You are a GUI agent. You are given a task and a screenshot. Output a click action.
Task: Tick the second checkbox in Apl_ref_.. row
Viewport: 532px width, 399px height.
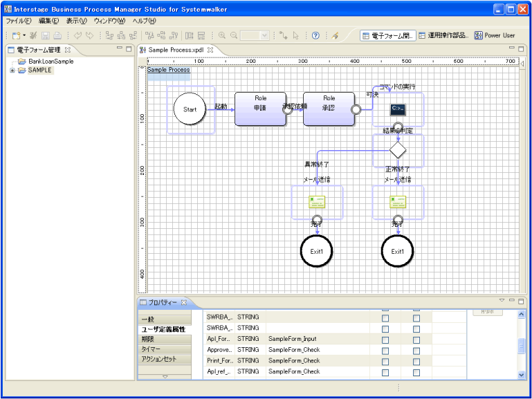pyautogui.click(x=416, y=373)
